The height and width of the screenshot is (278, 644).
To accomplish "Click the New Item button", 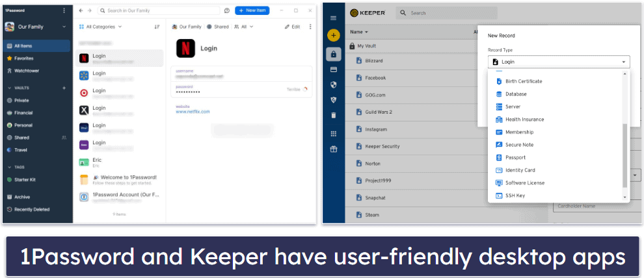I will click(252, 10).
